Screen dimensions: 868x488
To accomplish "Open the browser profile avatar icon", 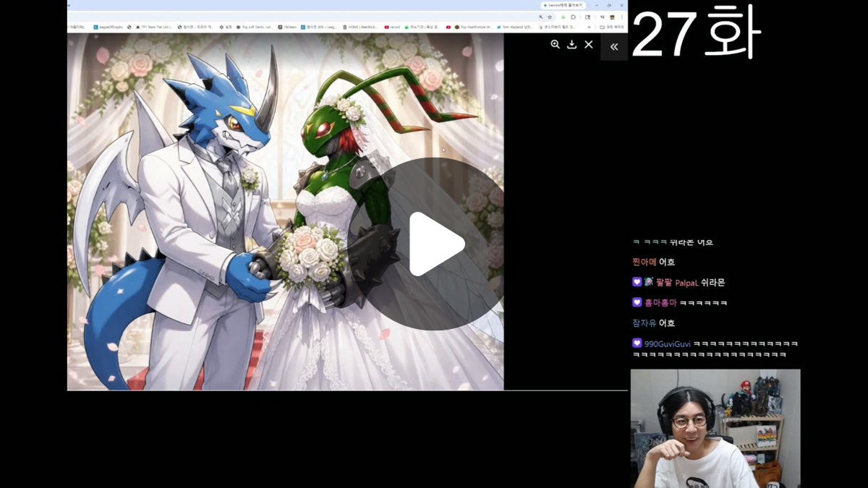I will click(612, 17).
